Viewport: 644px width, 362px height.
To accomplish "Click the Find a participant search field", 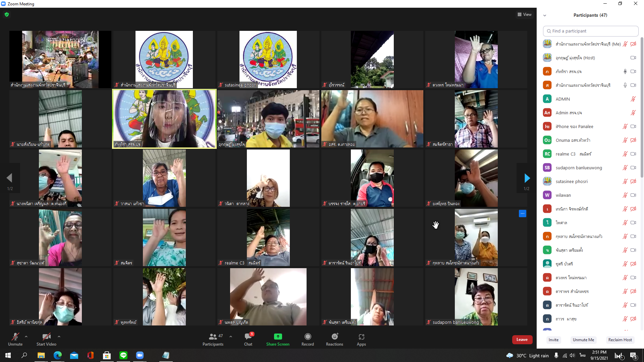I will [590, 31].
